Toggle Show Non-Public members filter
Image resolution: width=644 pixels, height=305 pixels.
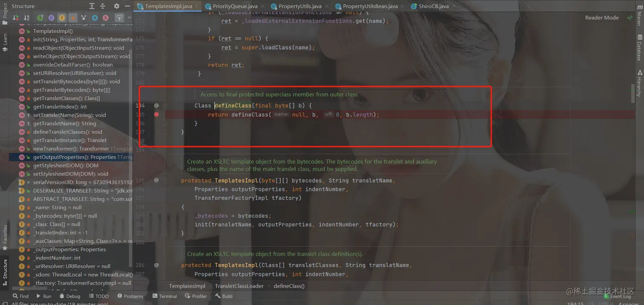[72, 18]
